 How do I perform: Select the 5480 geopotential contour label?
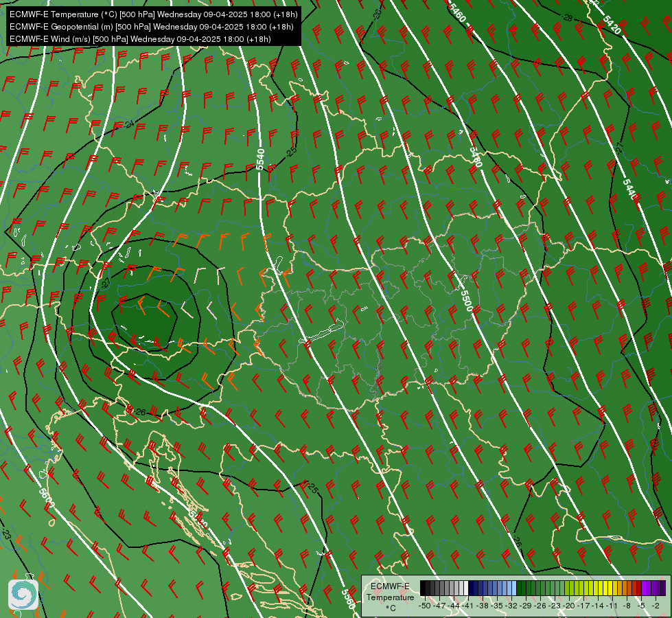(x=476, y=157)
